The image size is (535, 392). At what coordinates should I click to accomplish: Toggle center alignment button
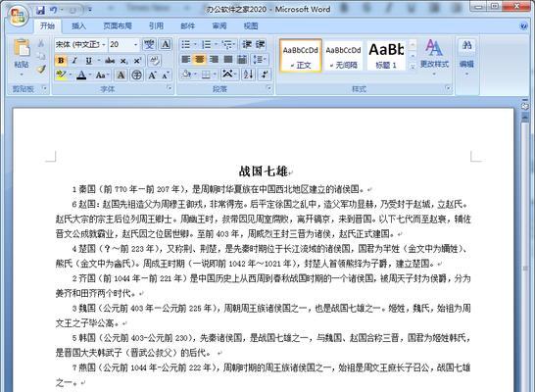pyautogui.click(x=199, y=60)
